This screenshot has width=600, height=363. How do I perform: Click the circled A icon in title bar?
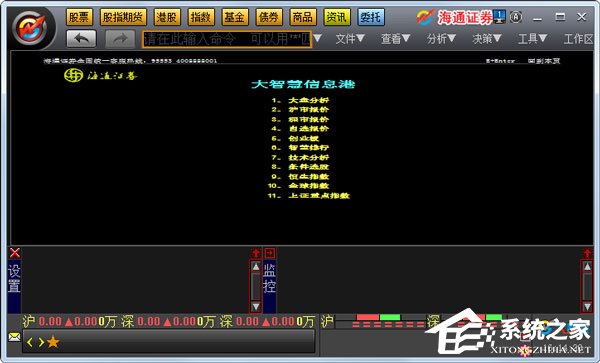pyautogui.click(x=516, y=17)
